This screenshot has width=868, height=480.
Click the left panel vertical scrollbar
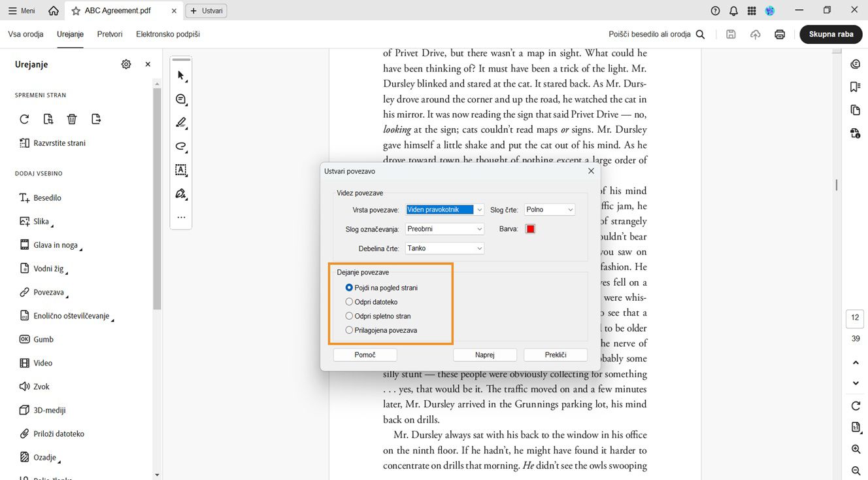[157, 197]
